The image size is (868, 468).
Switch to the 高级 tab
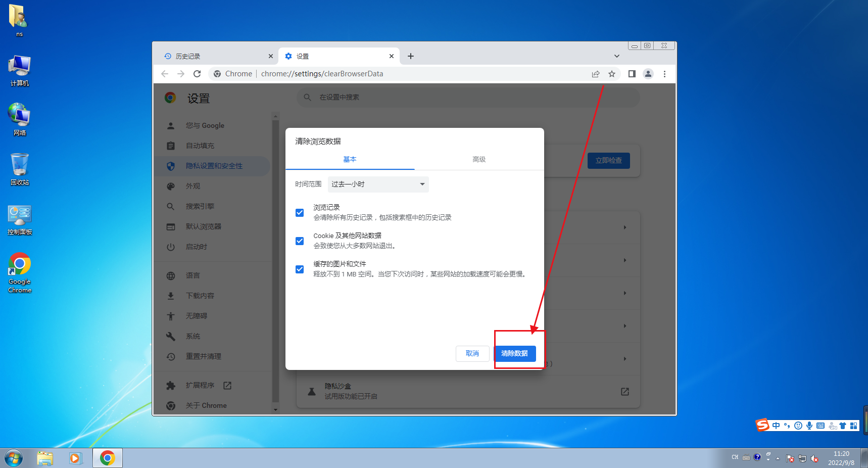(479, 160)
